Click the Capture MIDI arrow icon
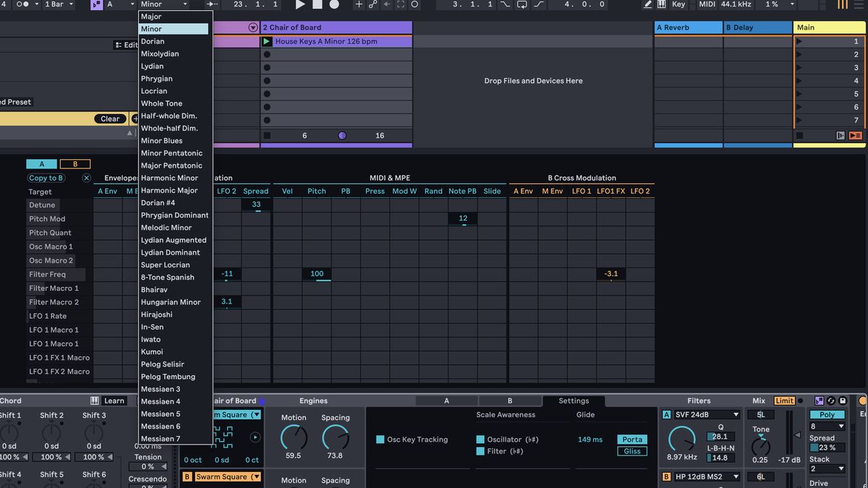The height and width of the screenshot is (488, 868). (386, 5)
